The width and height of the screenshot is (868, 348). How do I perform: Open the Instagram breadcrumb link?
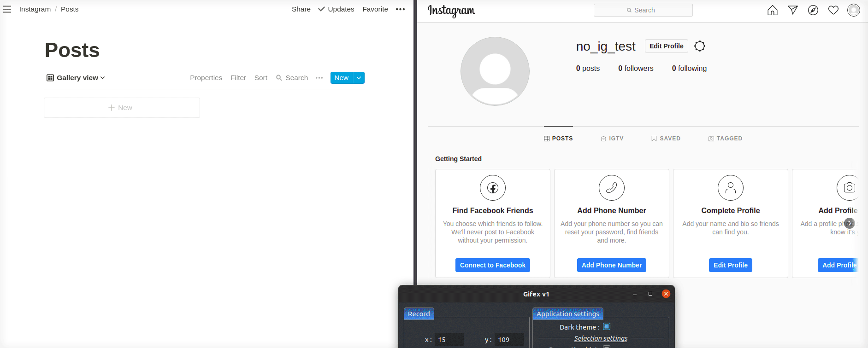tap(35, 9)
